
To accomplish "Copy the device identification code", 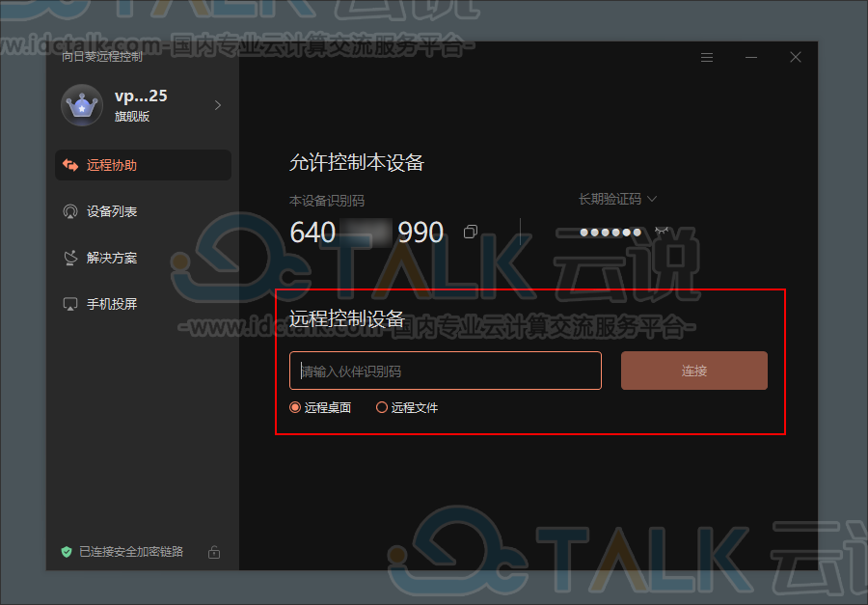I will 471,232.
